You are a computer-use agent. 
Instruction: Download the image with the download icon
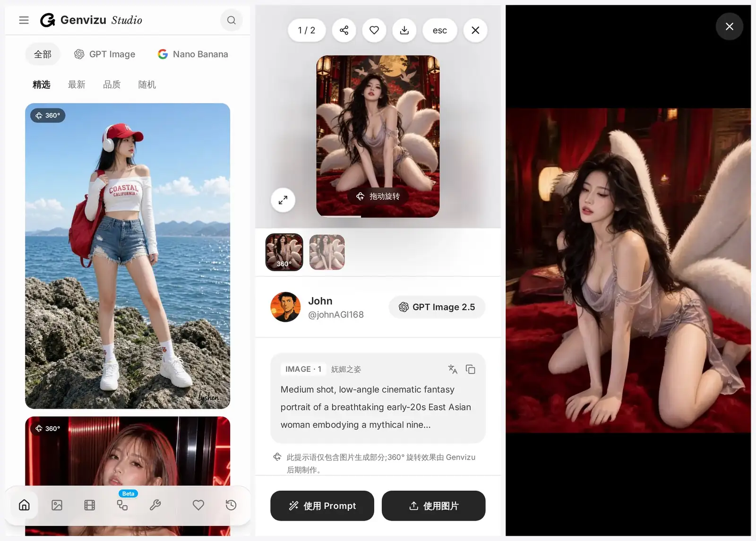(x=404, y=30)
